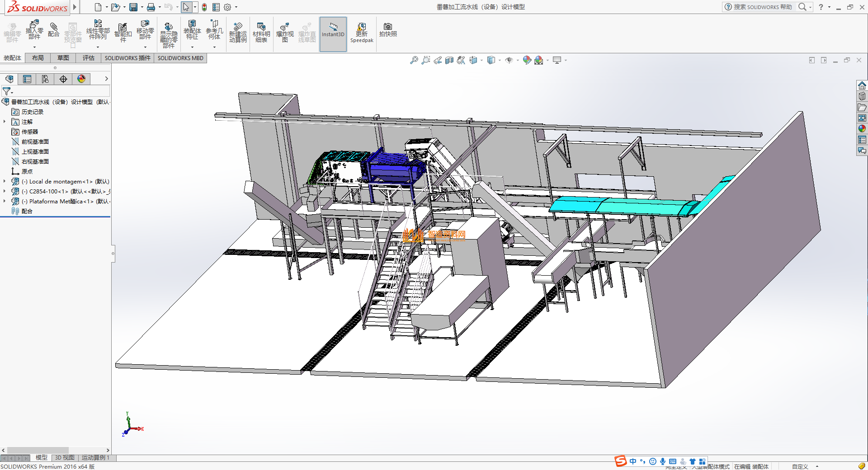Click the 更新 Speedpak button
This screenshot has height=470, width=868.
pyautogui.click(x=362, y=33)
